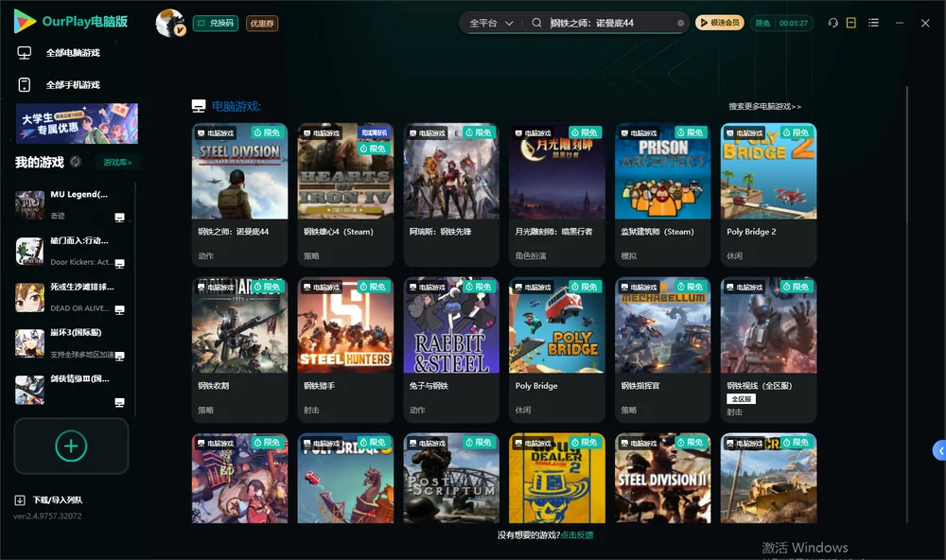The width and height of the screenshot is (946, 560).
Task: Open 全部电脑游戏 section
Action: pyautogui.click(x=73, y=53)
